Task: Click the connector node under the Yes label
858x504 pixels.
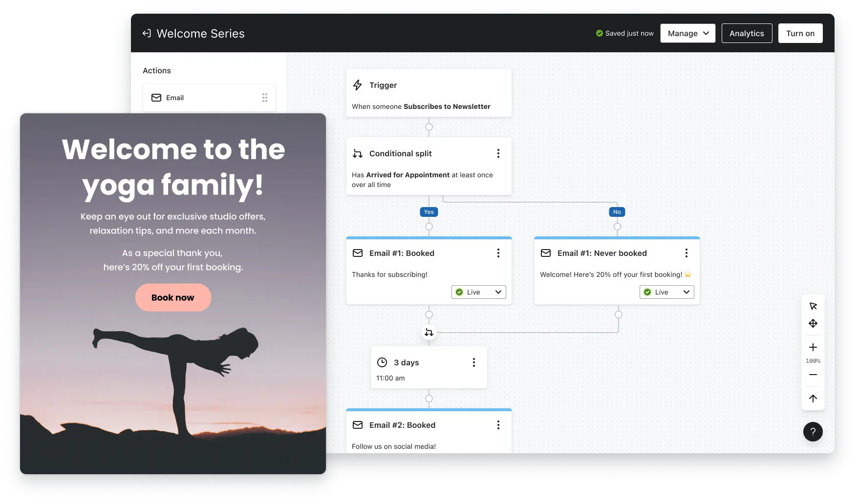Action: coord(429,227)
